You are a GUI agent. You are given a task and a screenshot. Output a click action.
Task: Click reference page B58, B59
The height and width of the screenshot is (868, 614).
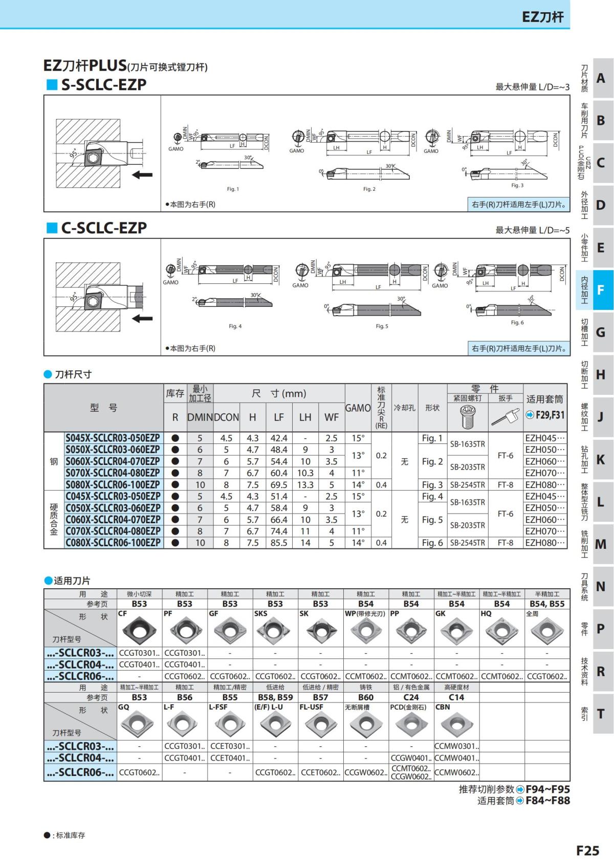coord(275,697)
